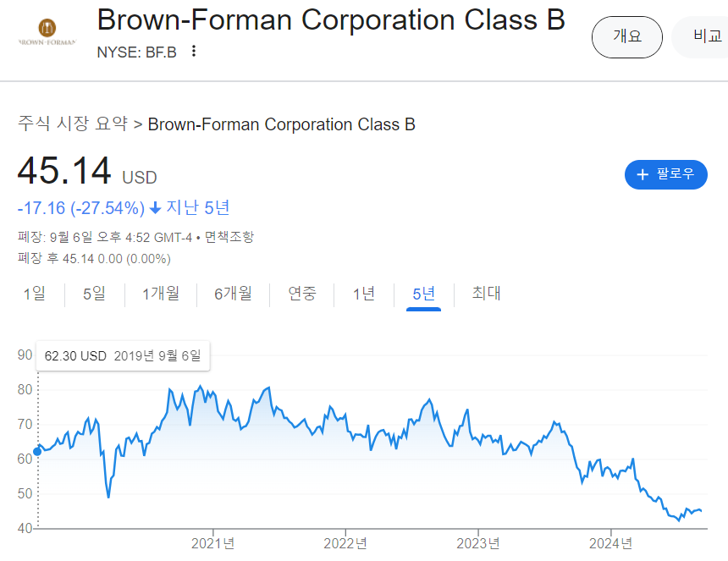The height and width of the screenshot is (561, 728).
Task: Switch chart range to 1일
Action: tap(35, 294)
